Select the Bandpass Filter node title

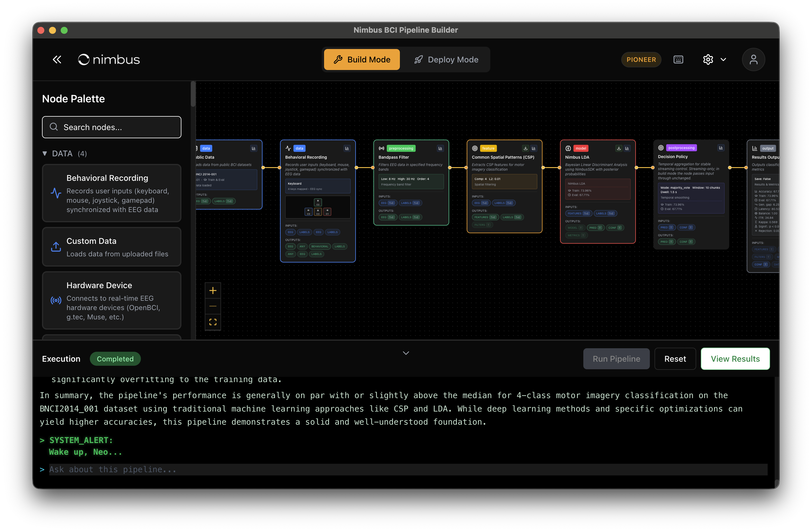pos(393,157)
